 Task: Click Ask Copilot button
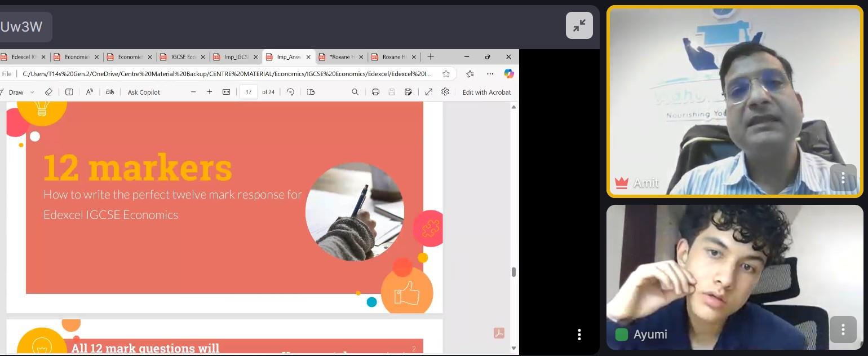tap(144, 92)
